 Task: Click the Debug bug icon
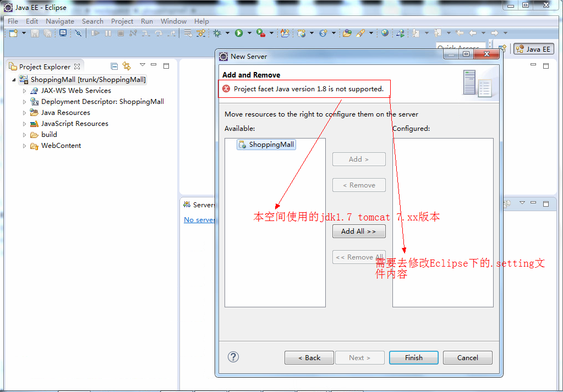[217, 34]
